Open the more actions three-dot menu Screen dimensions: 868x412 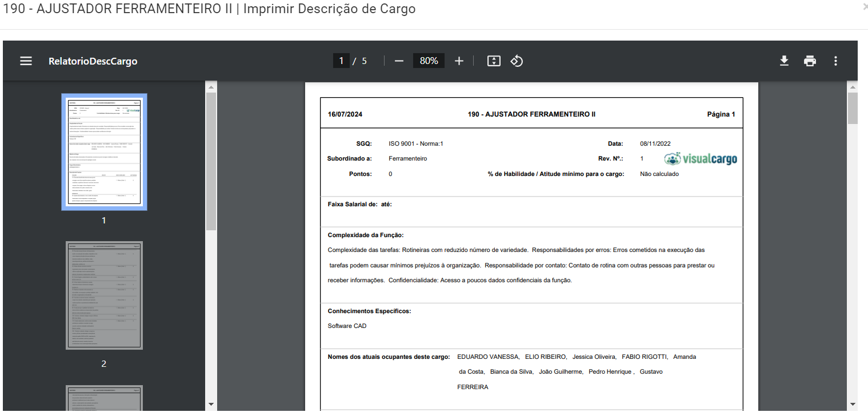(x=835, y=61)
